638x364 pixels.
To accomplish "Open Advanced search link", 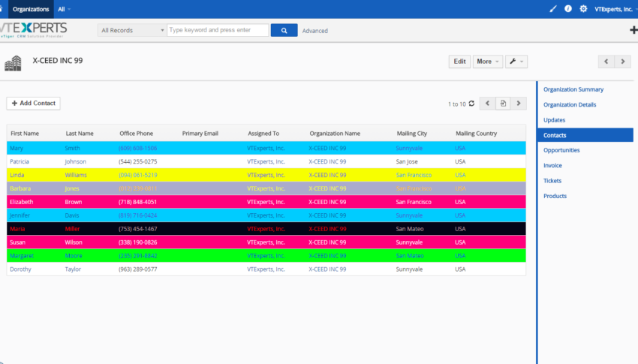I will (x=315, y=31).
